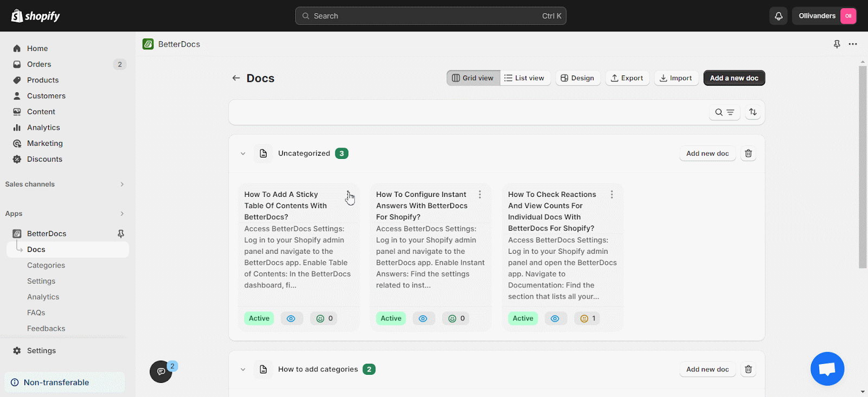Click the top Search field
This screenshot has height=397, width=868.
(x=431, y=16)
